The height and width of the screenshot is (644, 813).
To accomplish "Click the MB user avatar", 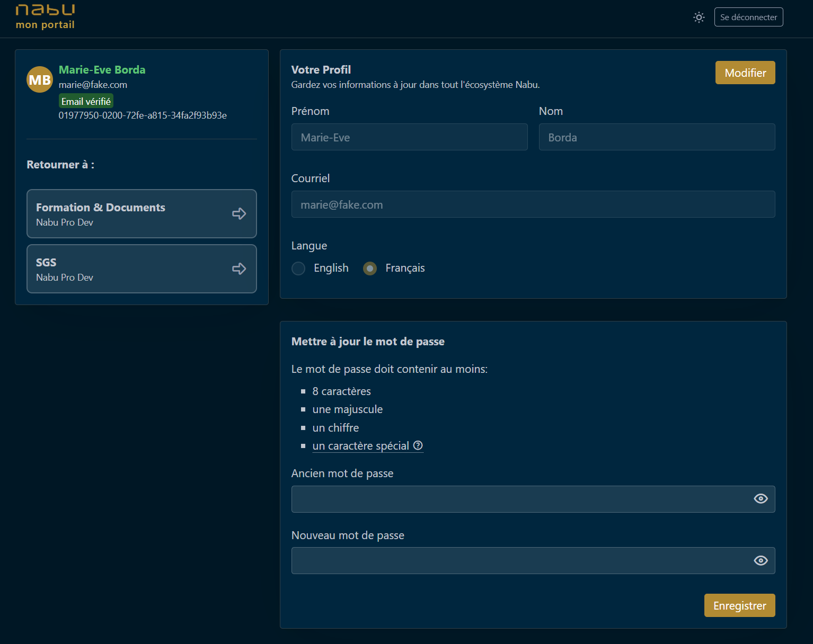I will (40, 79).
